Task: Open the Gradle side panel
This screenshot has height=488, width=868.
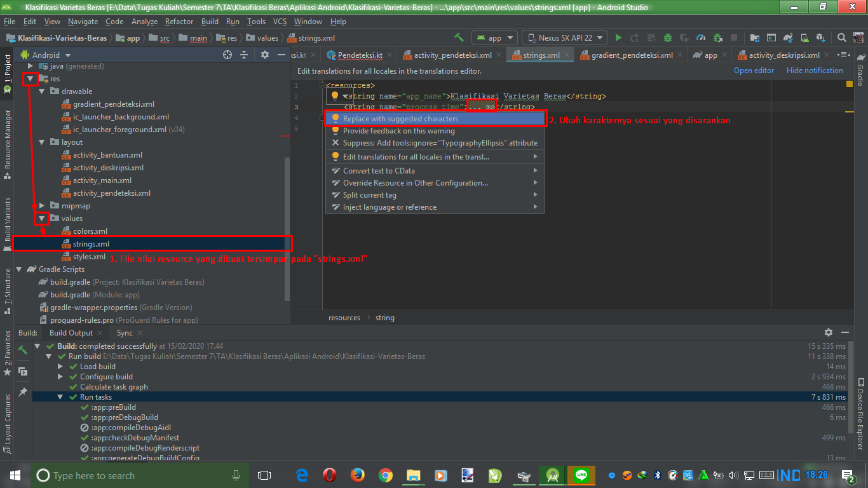Action: point(860,70)
